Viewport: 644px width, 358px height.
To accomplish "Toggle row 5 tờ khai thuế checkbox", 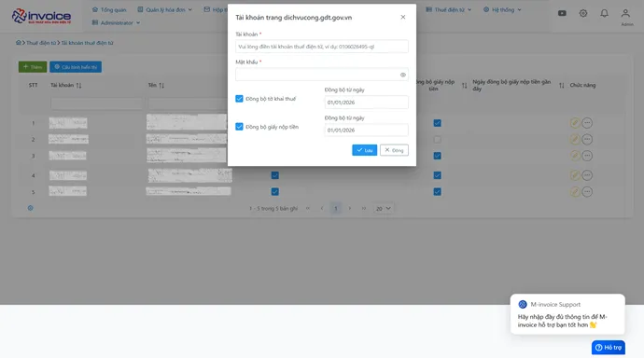I will point(274,191).
